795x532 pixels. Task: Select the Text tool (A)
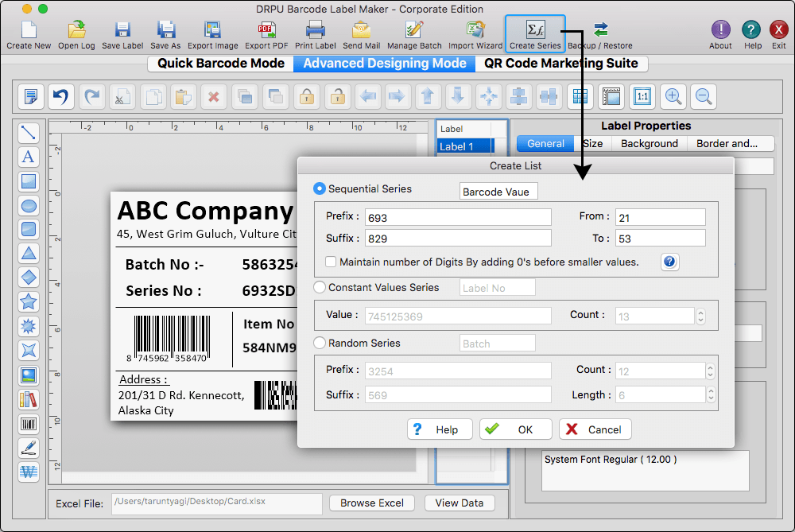(29, 157)
